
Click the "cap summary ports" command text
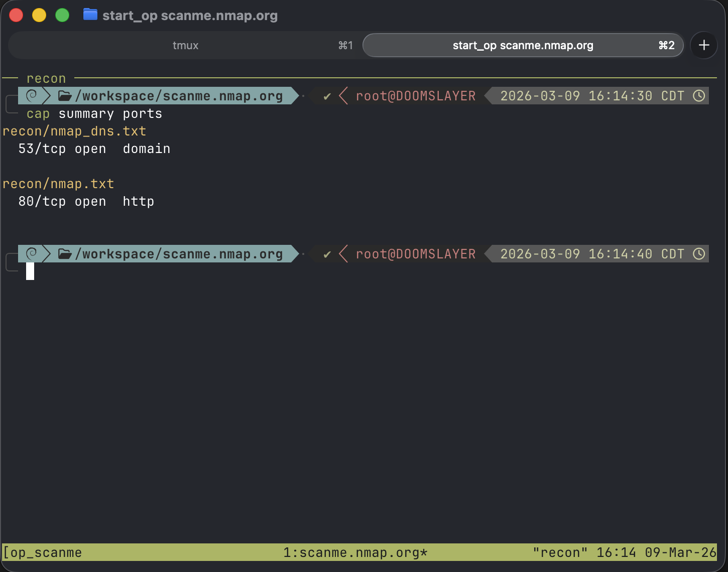(94, 114)
